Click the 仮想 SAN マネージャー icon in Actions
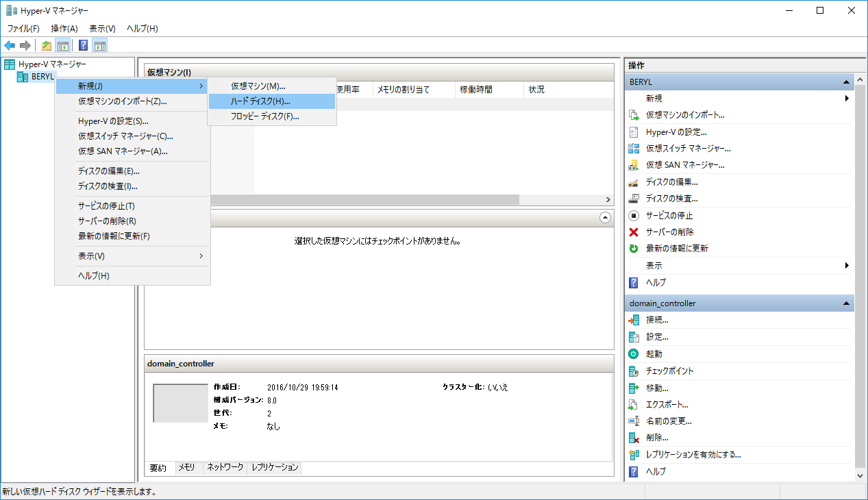Screen dimensions: 868x500 [634, 165]
